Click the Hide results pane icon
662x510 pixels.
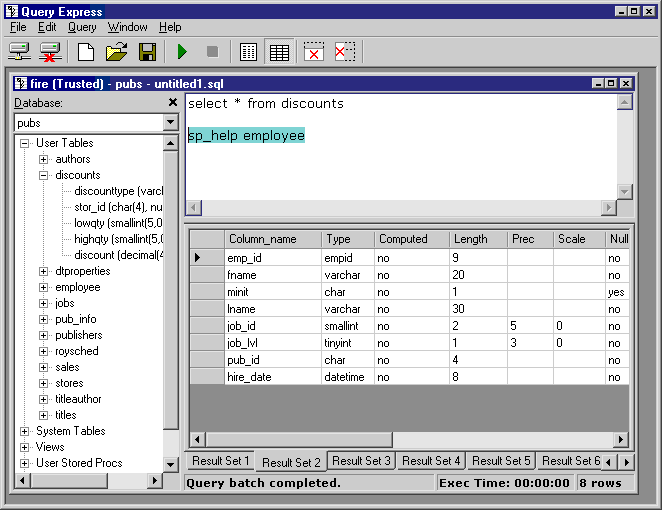pyautogui.click(x=314, y=52)
